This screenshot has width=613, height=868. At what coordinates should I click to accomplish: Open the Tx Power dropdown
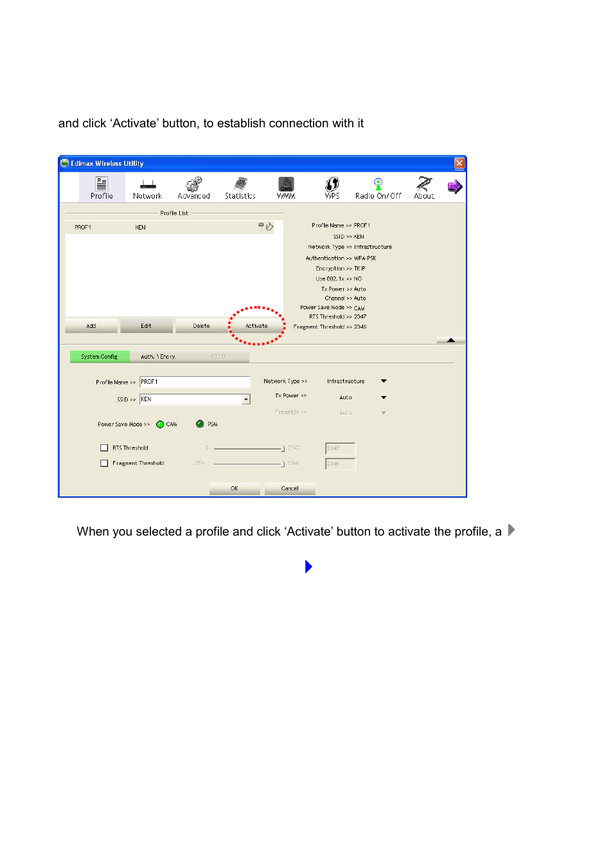click(384, 397)
